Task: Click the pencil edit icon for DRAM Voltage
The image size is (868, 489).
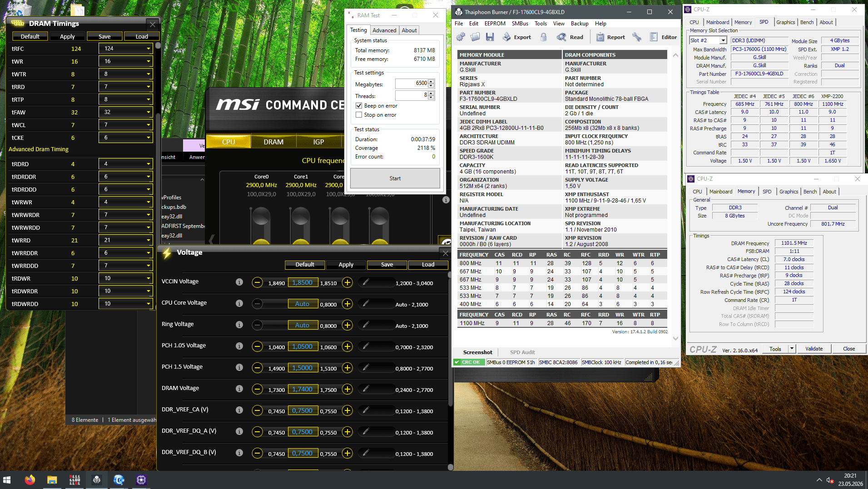Action: [366, 389]
